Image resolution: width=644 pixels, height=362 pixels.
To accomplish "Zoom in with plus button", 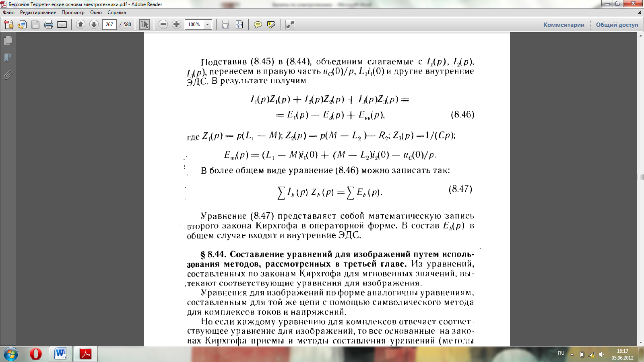I will (176, 25).
